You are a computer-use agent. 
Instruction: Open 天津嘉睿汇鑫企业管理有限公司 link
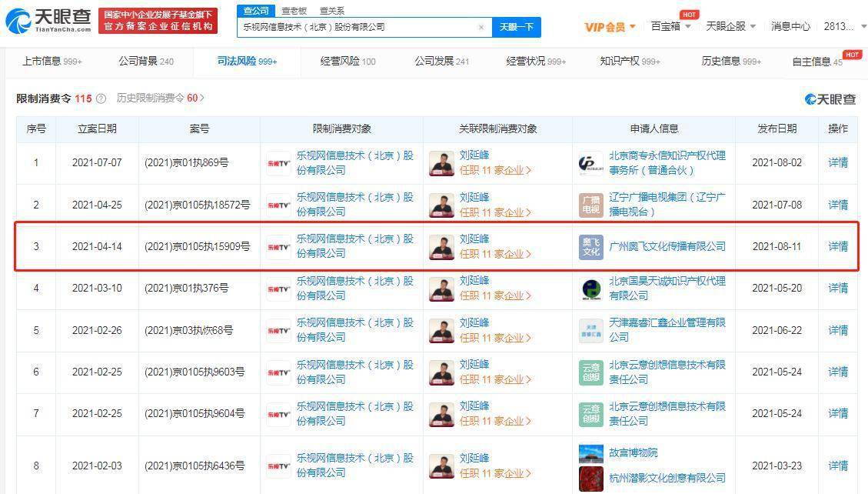[667, 330]
